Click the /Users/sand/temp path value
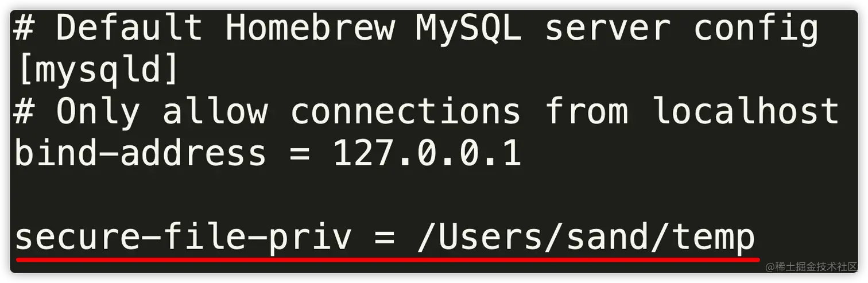The image size is (868, 283). pyautogui.click(x=586, y=238)
